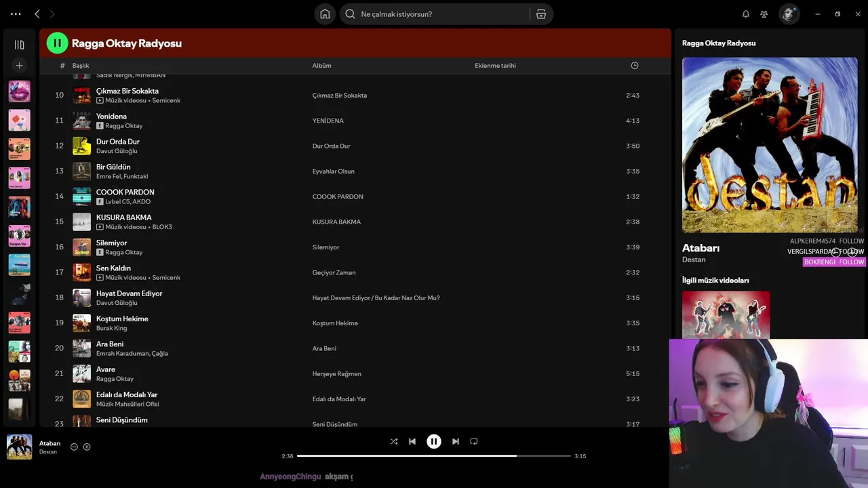Select track Dur Orda Dur

coord(118,142)
